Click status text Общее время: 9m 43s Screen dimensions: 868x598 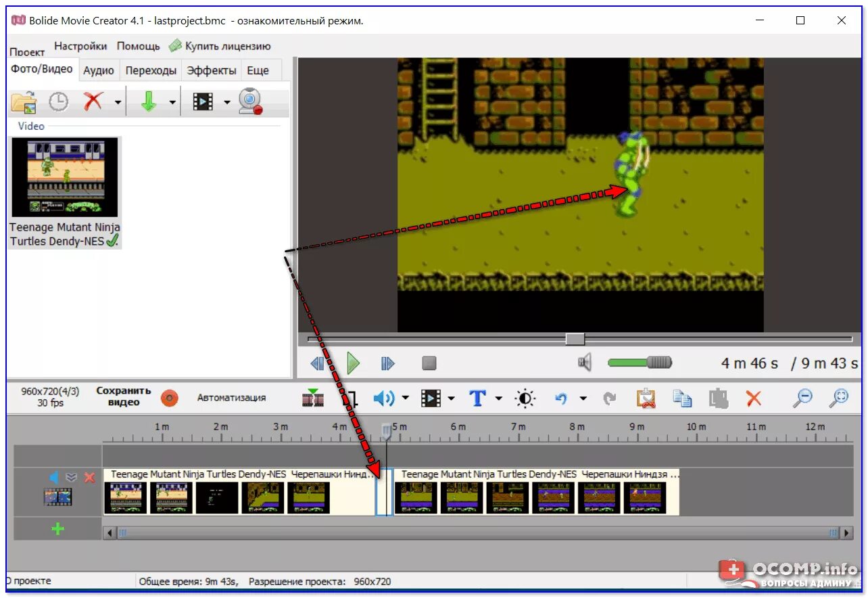point(188,581)
